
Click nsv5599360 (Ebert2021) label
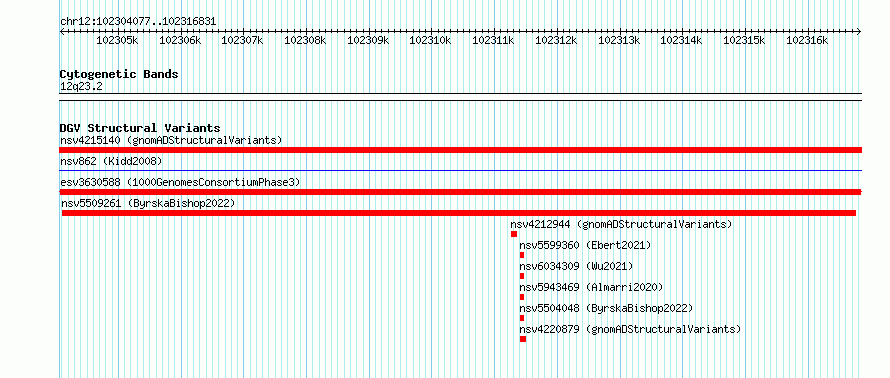pos(585,245)
